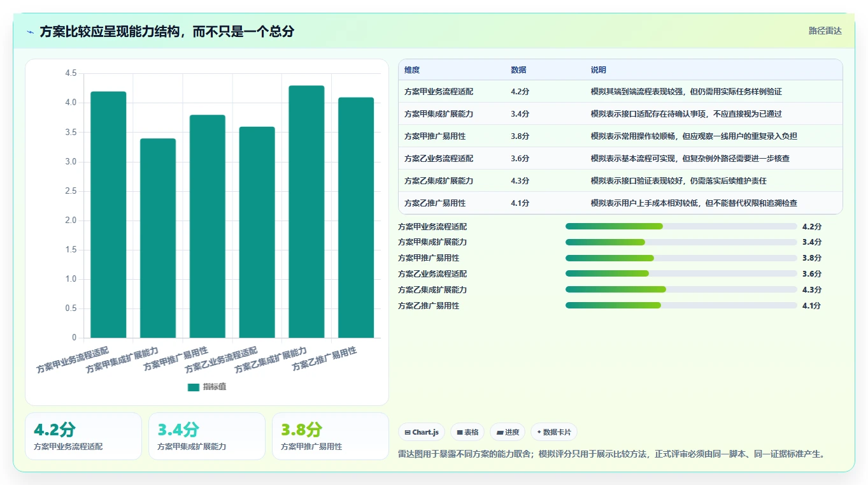The height and width of the screenshot is (485, 868).
Task: Click the blue icon before the page title
Action: [x=31, y=32]
